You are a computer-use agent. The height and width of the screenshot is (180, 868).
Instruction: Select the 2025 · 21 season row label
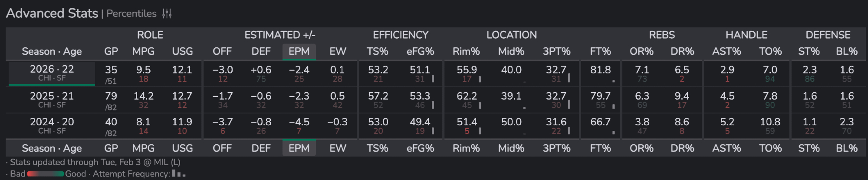tap(52, 100)
